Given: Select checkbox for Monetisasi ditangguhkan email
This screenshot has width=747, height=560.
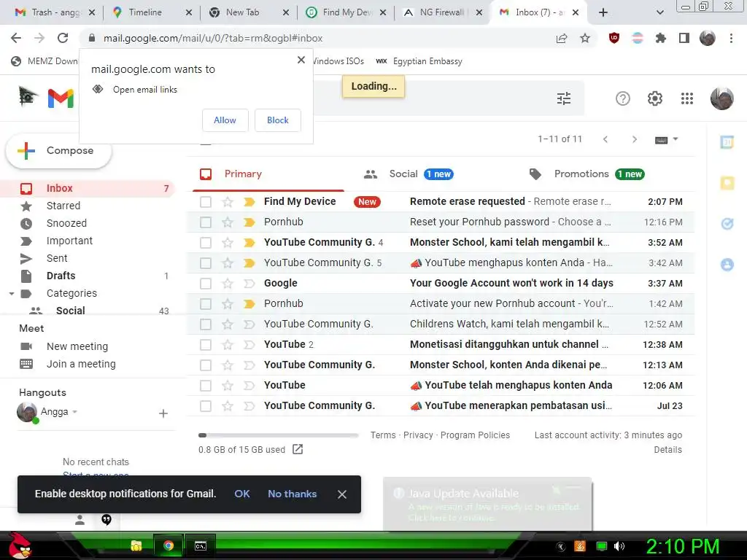Looking at the screenshot, I should 205,345.
